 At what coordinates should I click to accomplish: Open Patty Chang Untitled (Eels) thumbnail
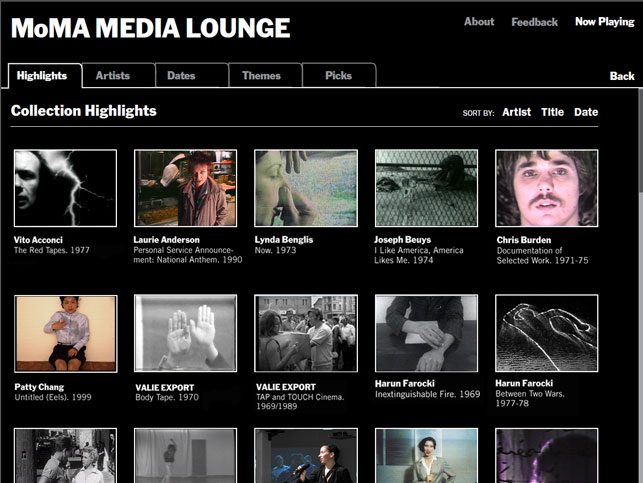pos(66,334)
